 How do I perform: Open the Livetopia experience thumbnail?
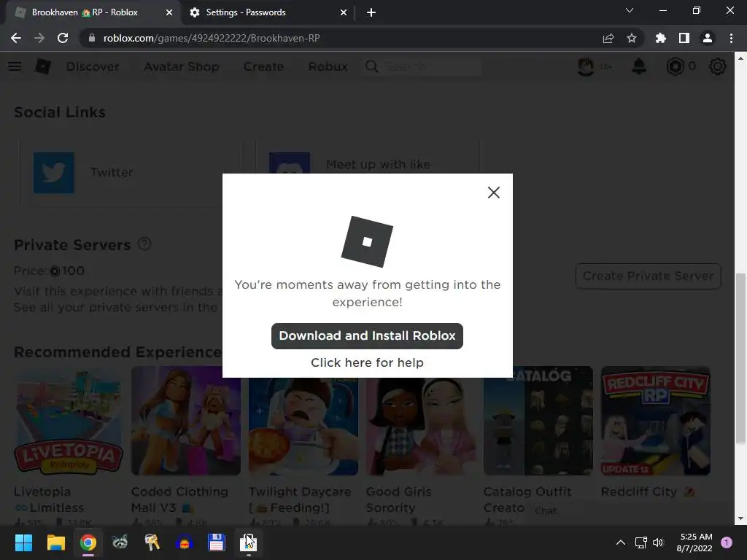pyautogui.click(x=69, y=421)
